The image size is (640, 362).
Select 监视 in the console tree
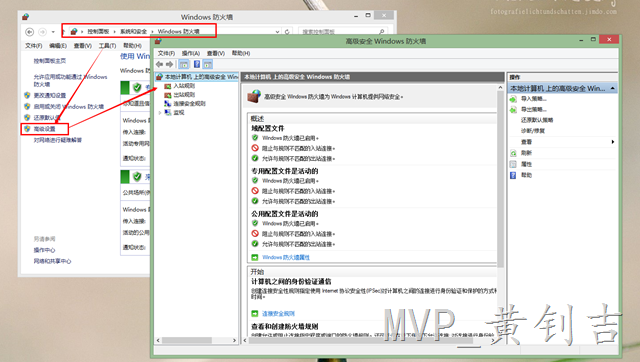click(179, 113)
